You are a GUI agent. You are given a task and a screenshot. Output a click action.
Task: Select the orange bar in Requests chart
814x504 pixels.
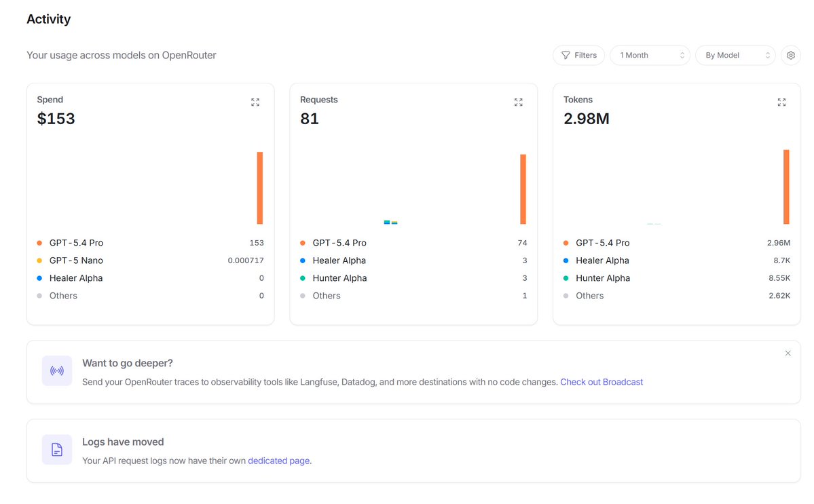(523, 189)
